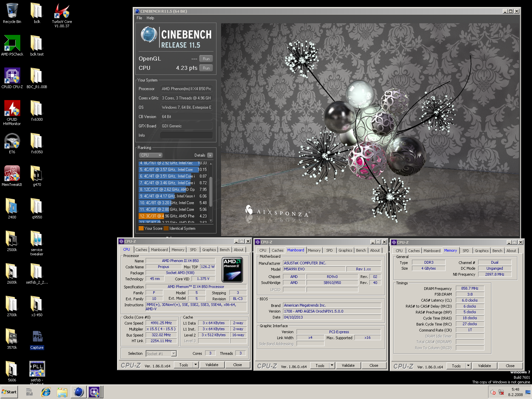Open the TurboV Core desktop shortcut
This screenshot has height=399, width=532.
click(x=62, y=15)
